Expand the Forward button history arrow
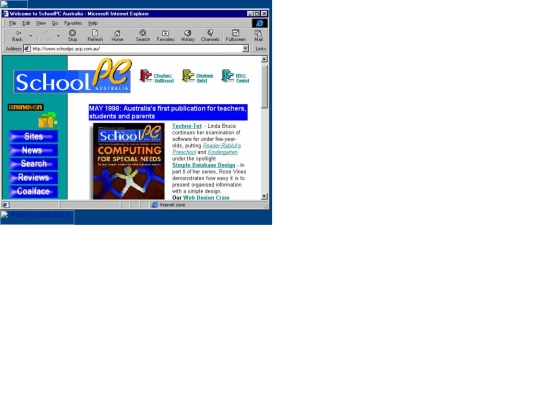This screenshot has width=540, height=405. [x=58, y=36]
